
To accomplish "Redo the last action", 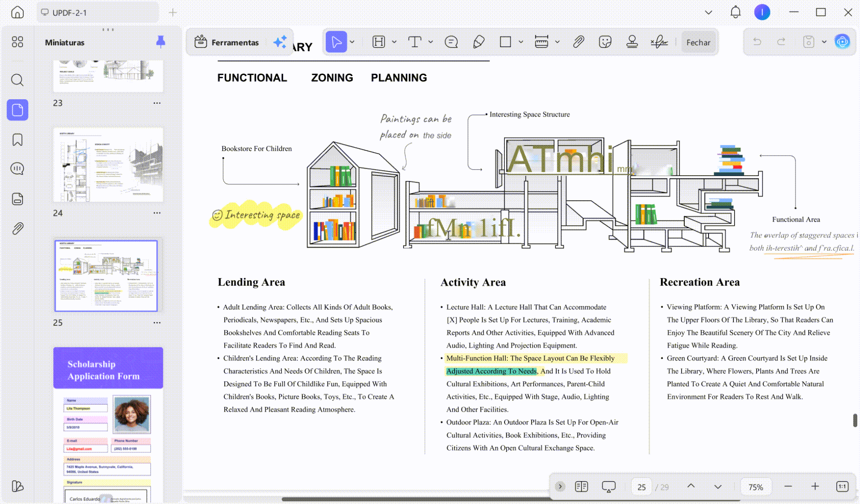I will [781, 42].
